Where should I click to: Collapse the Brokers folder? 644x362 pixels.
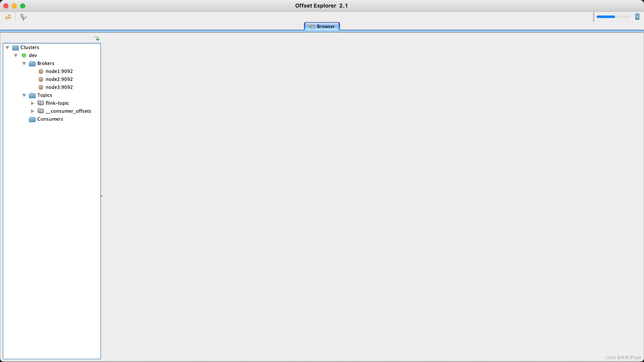pos(24,63)
